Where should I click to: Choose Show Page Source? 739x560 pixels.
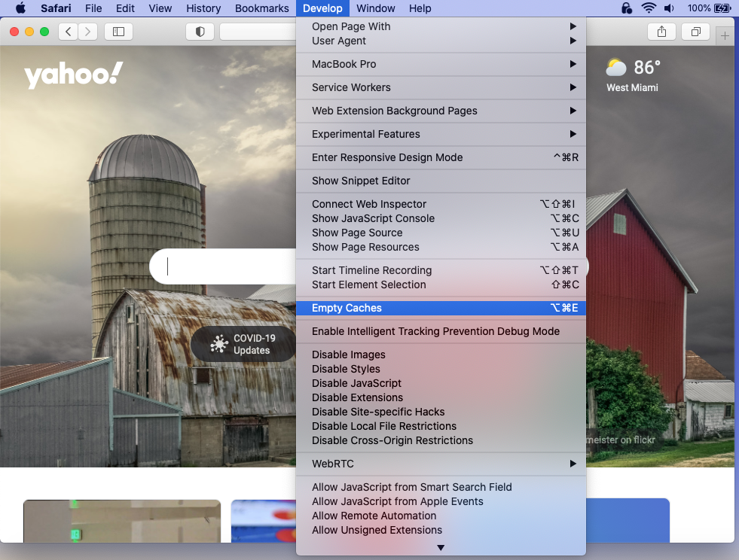tap(441, 233)
